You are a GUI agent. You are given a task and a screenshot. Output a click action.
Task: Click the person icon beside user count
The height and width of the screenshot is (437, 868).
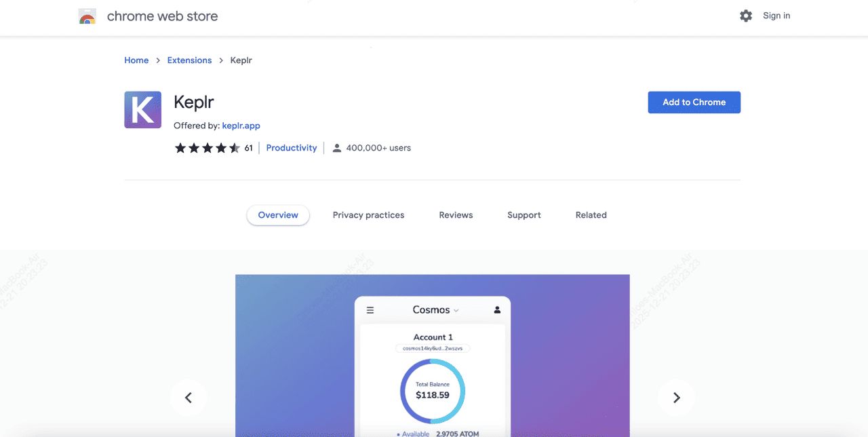coord(337,147)
